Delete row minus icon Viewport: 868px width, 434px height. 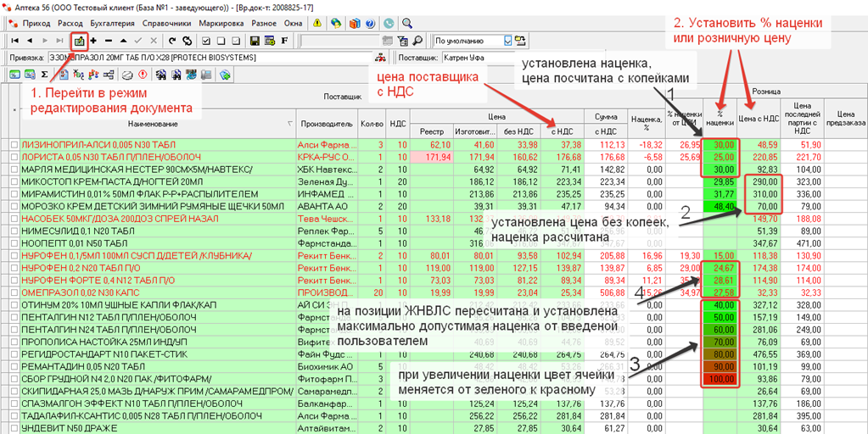tap(109, 41)
